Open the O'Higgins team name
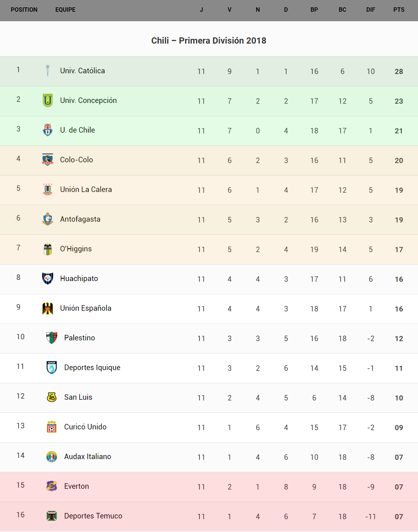The width and height of the screenshot is (418, 532). click(x=76, y=249)
